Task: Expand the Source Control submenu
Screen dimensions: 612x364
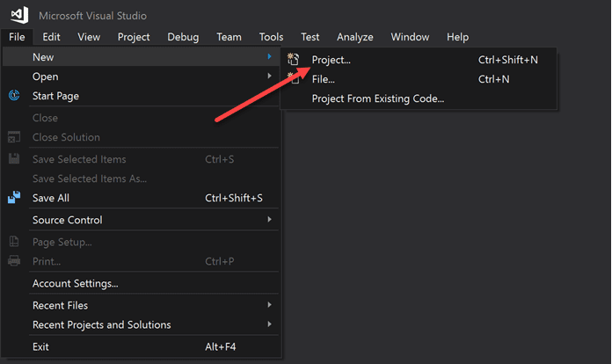Action: (x=269, y=220)
